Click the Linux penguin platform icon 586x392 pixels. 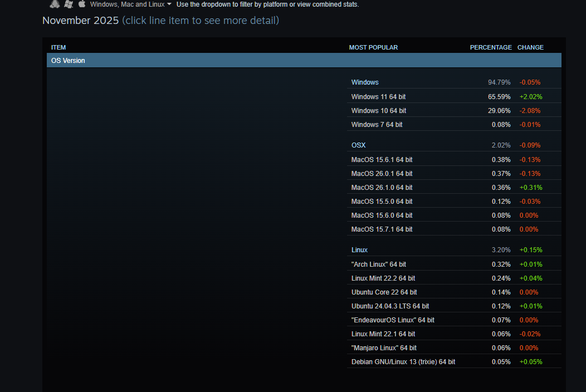point(55,4)
